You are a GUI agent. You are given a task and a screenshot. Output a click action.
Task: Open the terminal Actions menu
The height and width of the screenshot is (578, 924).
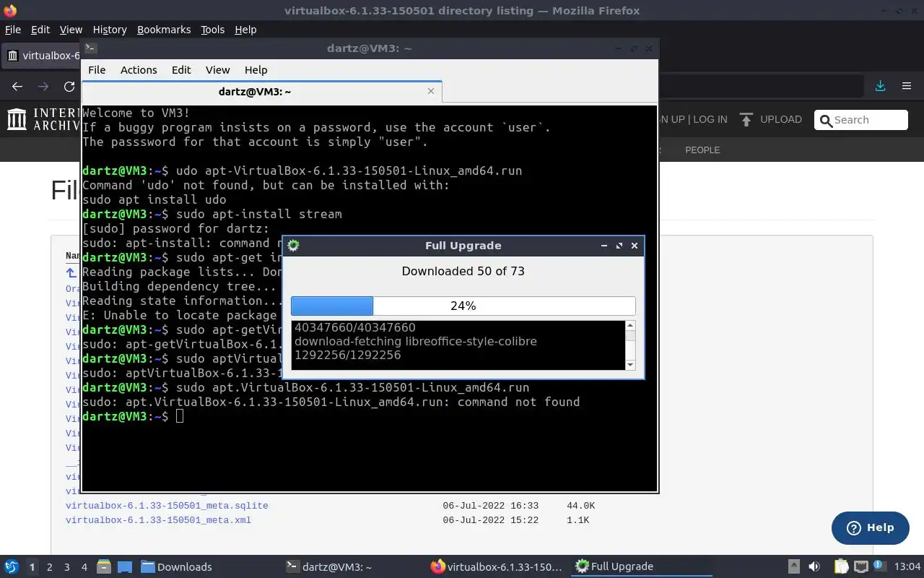pyautogui.click(x=139, y=69)
